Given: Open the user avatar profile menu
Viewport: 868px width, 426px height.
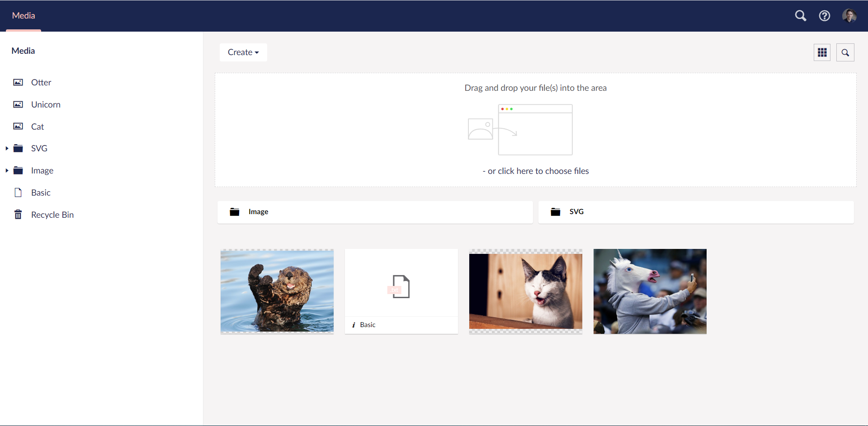Looking at the screenshot, I should tap(849, 16).
